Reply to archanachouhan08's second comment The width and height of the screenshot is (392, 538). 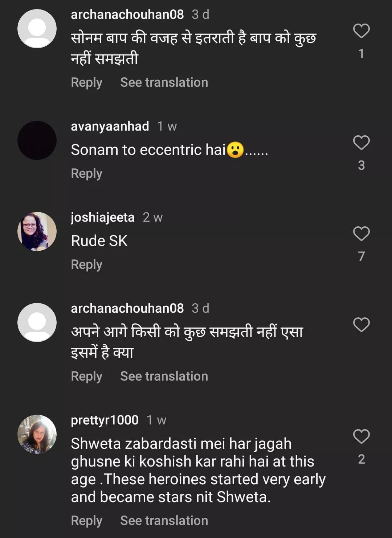[86, 376]
